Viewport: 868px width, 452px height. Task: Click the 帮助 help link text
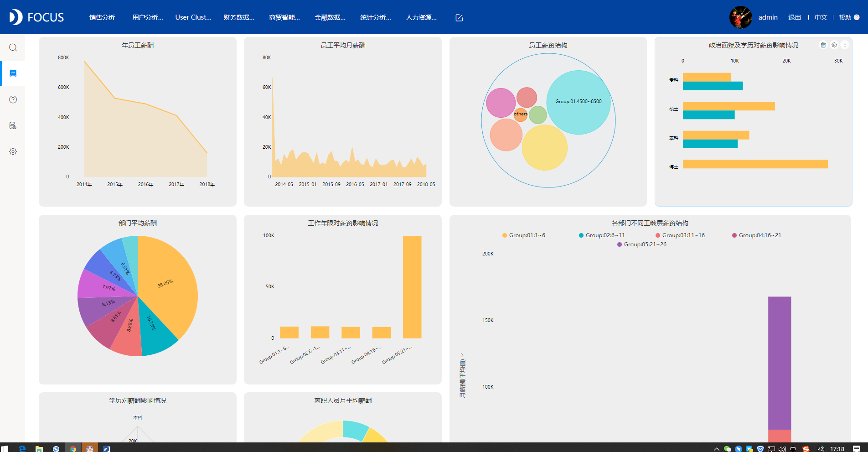845,17
